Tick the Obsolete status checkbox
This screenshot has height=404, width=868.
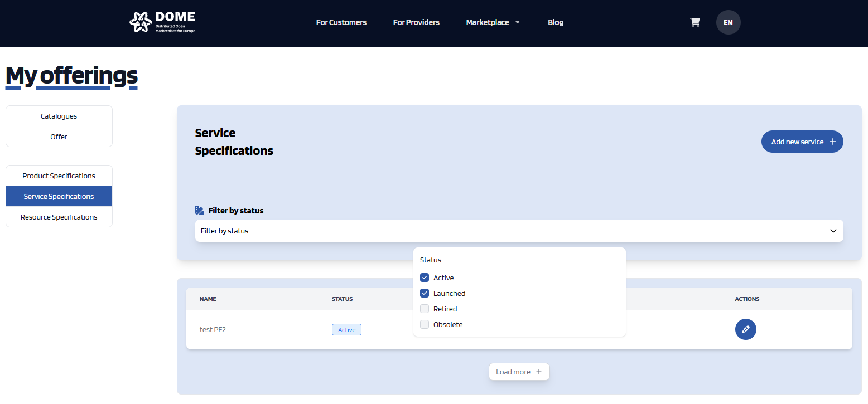pyautogui.click(x=425, y=324)
